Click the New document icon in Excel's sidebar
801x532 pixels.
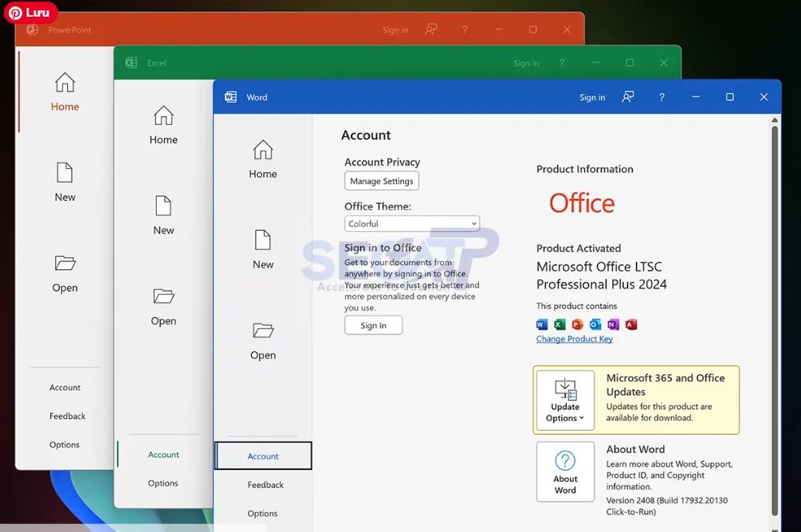[x=163, y=211]
